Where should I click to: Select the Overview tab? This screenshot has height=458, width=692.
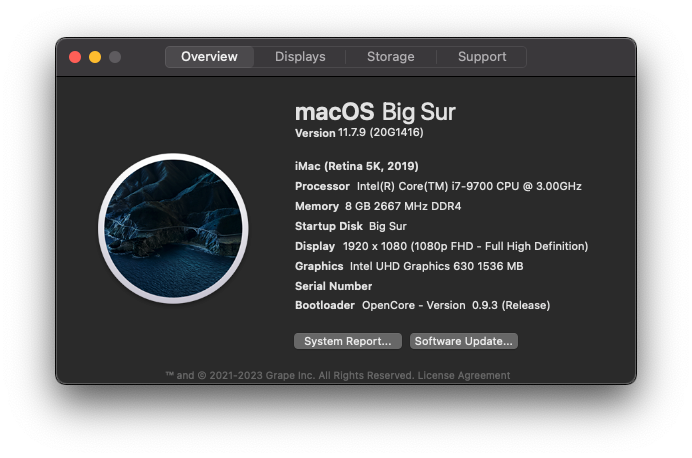[x=209, y=57]
